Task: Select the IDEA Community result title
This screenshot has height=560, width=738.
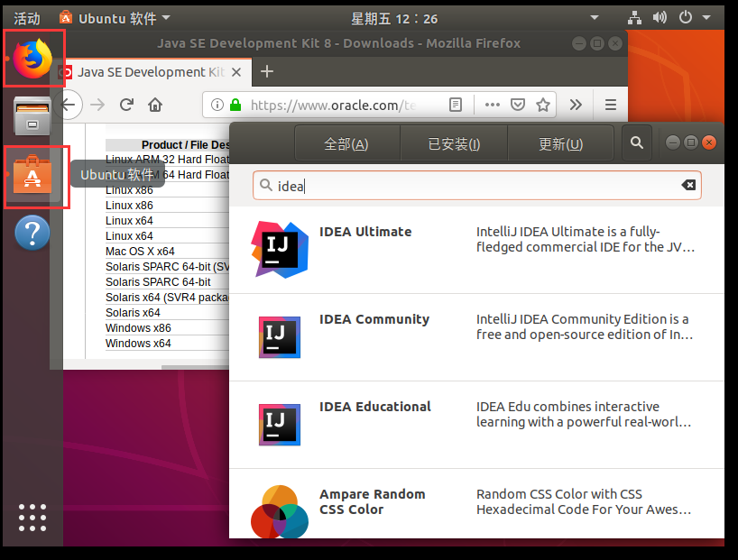Action: (x=374, y=319)
